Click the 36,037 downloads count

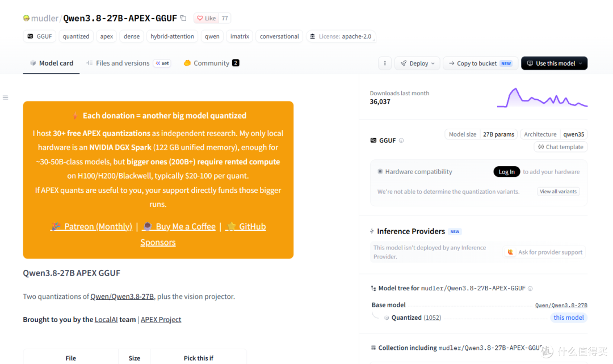coord(380,101)
